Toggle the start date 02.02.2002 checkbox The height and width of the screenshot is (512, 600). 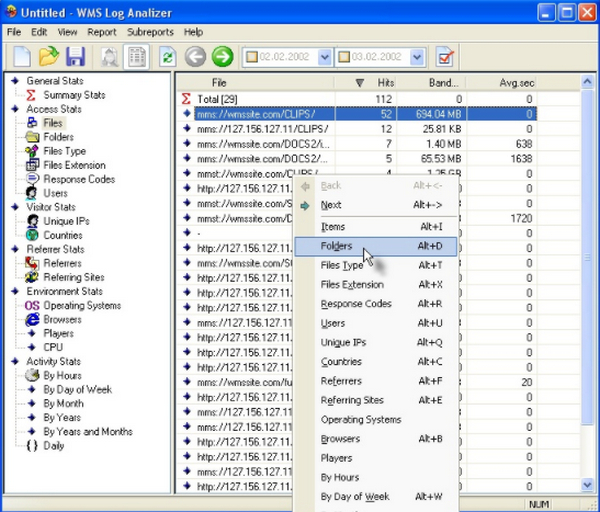(x=252, y=57)
